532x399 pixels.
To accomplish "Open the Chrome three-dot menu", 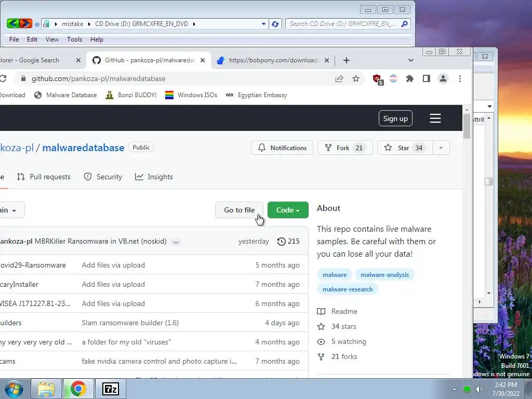I will click(x=460, y=79).
